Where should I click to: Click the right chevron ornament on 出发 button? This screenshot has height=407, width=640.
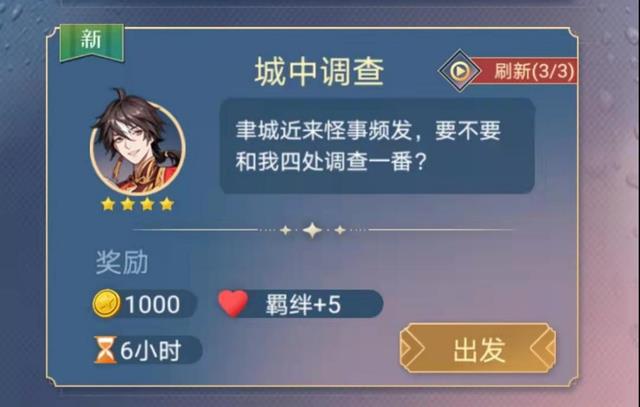tap(543, 349)
